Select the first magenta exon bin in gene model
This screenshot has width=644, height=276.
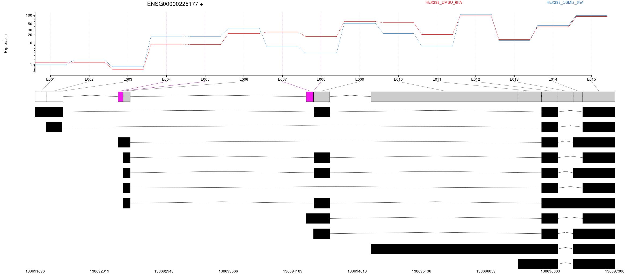click(120, 97)
